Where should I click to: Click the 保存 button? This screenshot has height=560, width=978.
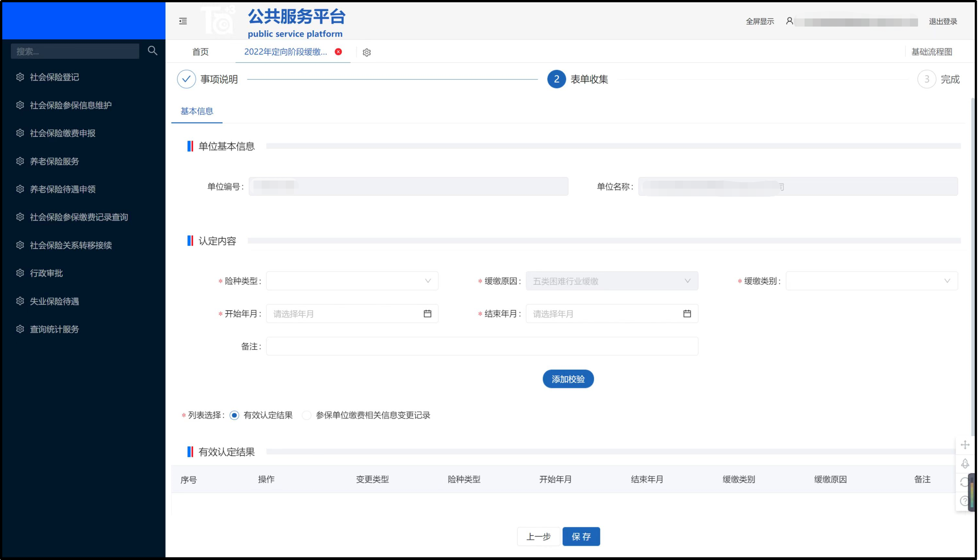point(581,537)
